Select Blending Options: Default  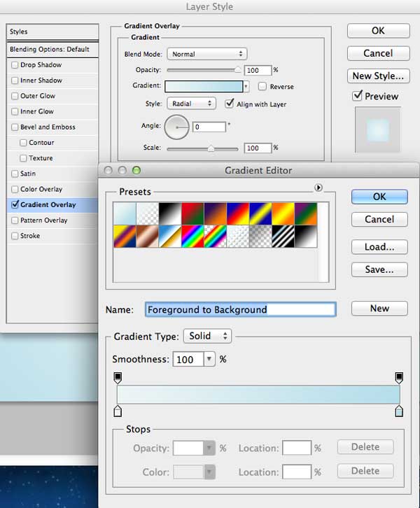click(x=52, y=49)
